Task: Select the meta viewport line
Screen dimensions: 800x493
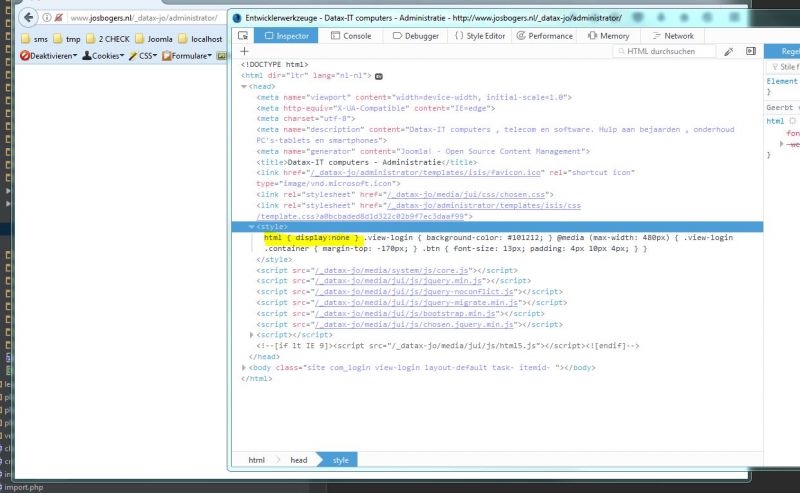Action: point(414,97)
